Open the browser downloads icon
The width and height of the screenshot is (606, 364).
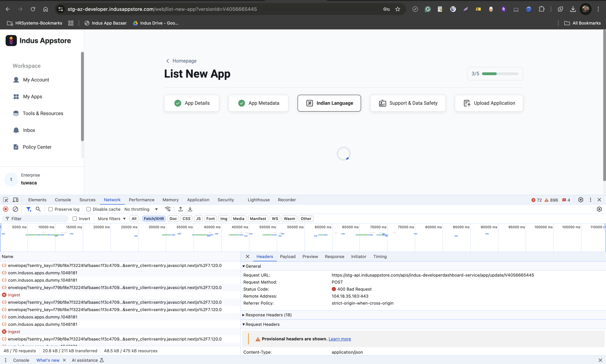point(573,9)
